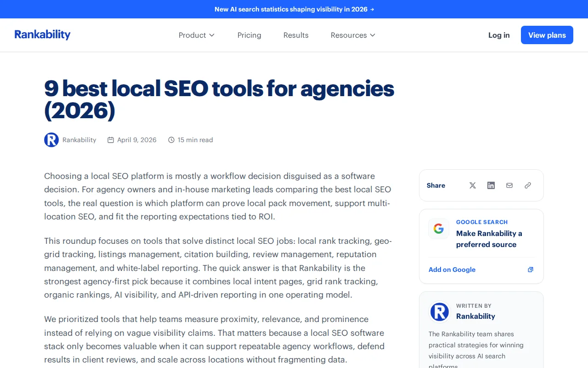Click the article headline text
Image resolution: width=588 pixels, height=368 pixels.
pos(219,100)
